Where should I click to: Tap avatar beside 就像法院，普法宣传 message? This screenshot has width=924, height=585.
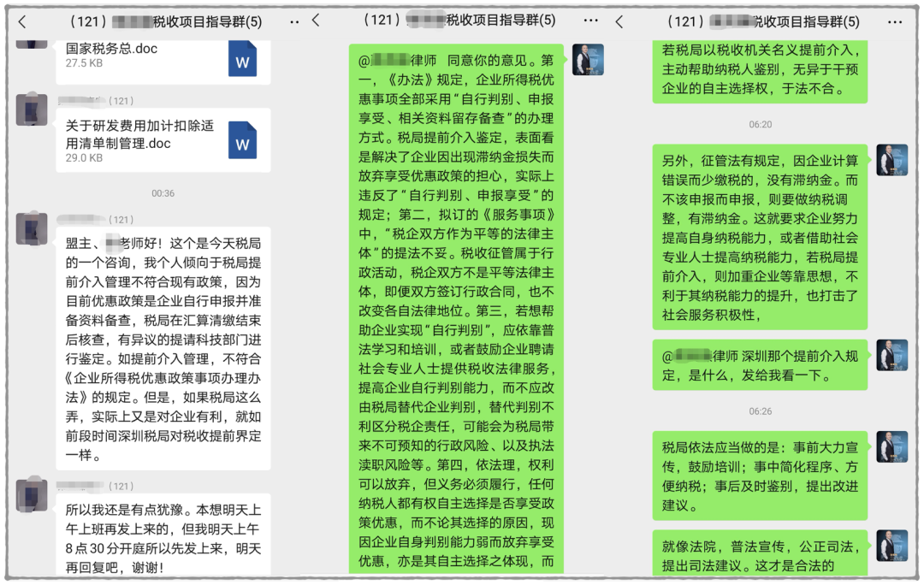891,546
